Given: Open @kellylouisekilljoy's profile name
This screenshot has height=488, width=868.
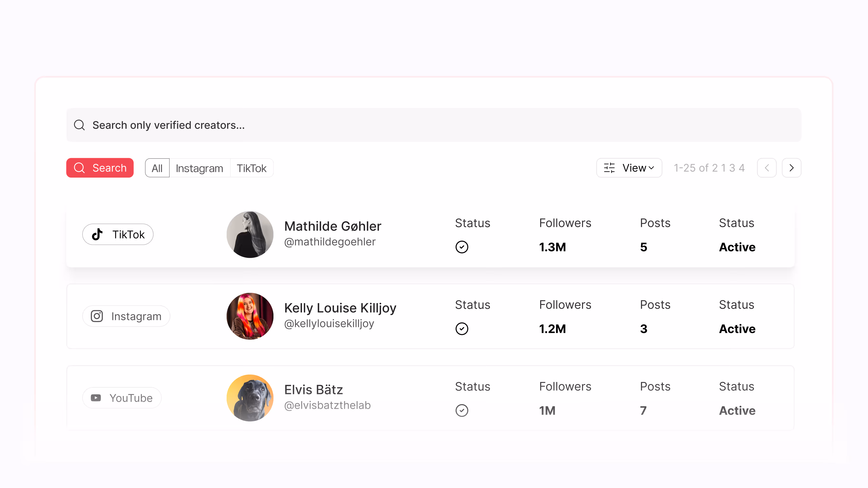Looking at the screenshot, I should pos(329,323).
